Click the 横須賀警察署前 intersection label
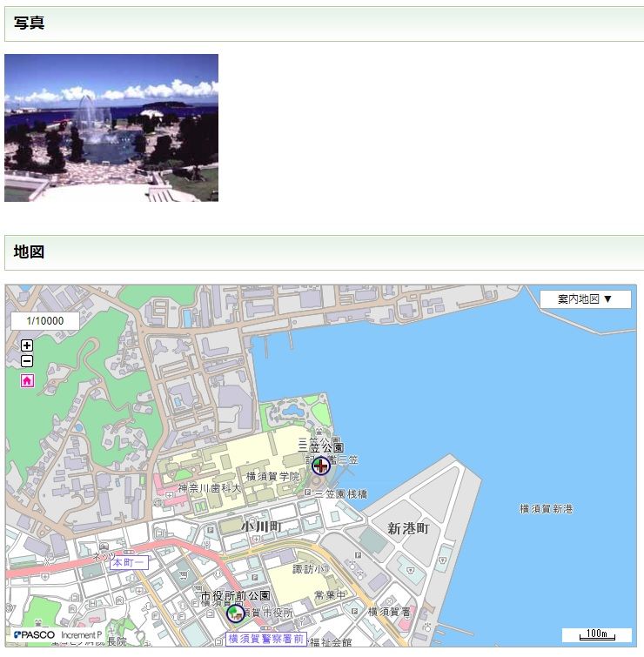Viewport: 644px width, 657px height. 266,640
